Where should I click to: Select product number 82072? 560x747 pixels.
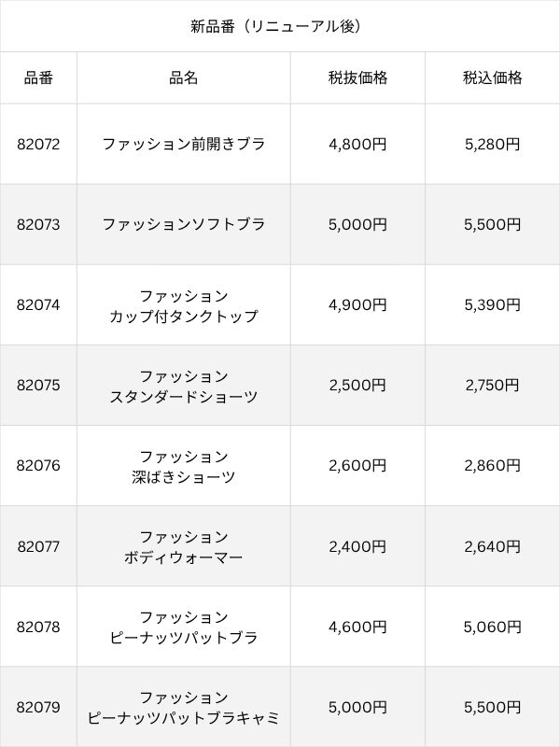(x=38, y=144)
